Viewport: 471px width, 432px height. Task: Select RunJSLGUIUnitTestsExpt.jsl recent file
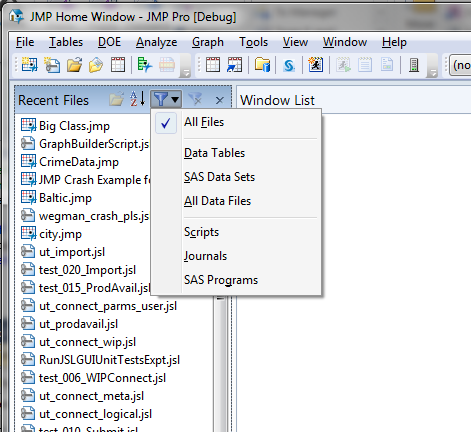pos(100,360)
